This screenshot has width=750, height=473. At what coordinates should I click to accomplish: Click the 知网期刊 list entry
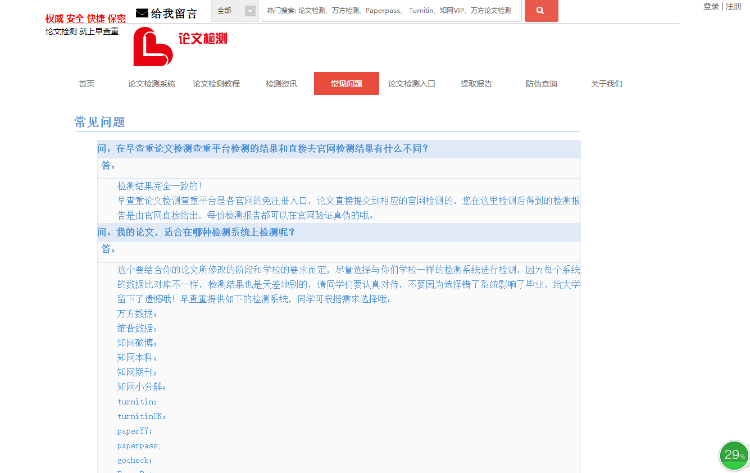point(137,372)
